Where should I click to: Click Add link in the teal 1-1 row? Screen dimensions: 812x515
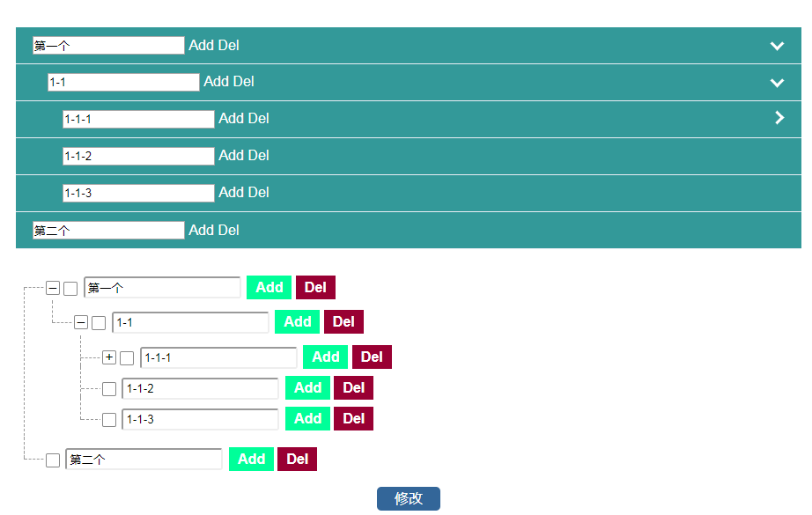point(217,82)
